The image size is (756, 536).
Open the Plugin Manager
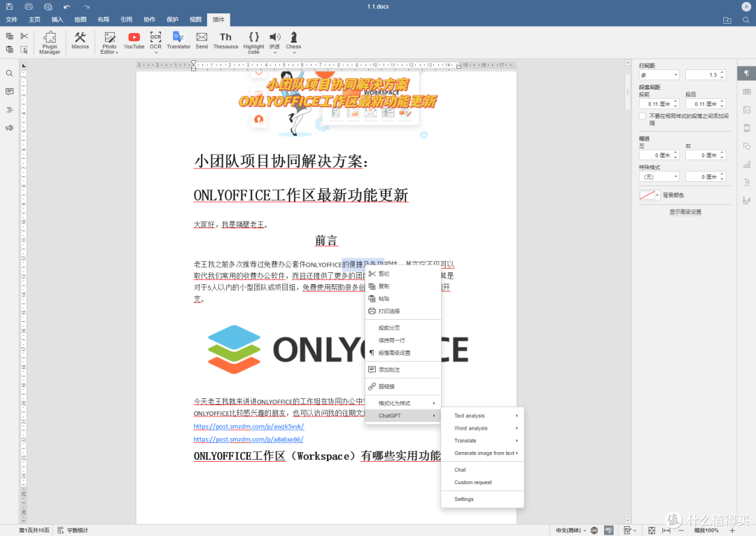(50, 43)
